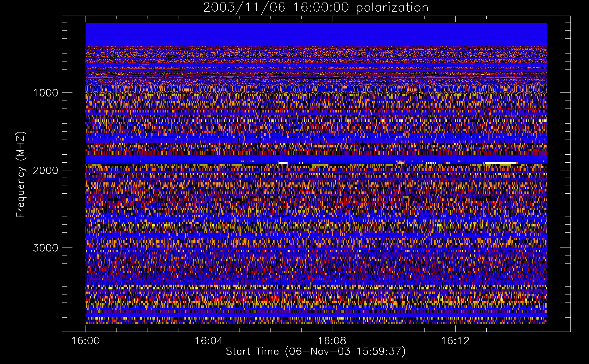Image resolution: width=589 pixels, height=364 pixels.
Task: Select the 'Start Time (06-Nov-03 15:59:37)' x-axis label
Action: (x=316, y=352)
